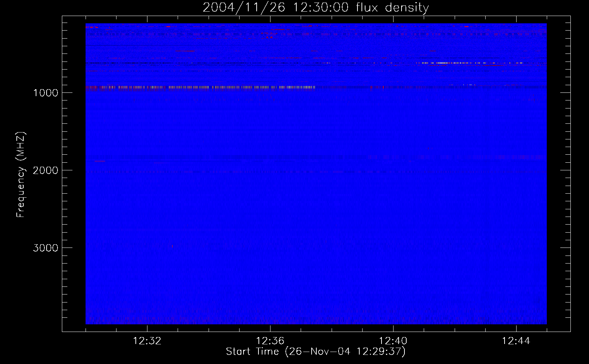Click the bright yellow burst streak in the spectrogram
Image resolution: width=589 pixels, height=364 pixels.
(x=470, y=63)
